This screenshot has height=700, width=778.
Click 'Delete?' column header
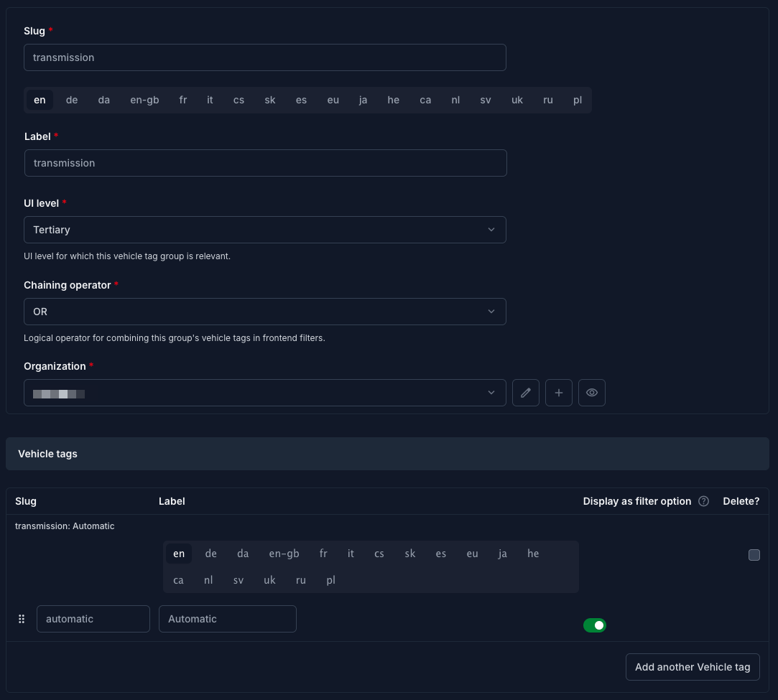741,501
